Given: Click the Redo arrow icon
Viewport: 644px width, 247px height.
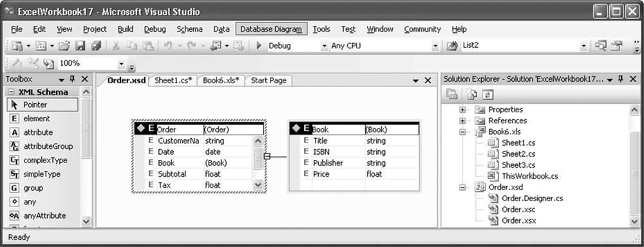Looking at the screenshot, I should 192,46.
